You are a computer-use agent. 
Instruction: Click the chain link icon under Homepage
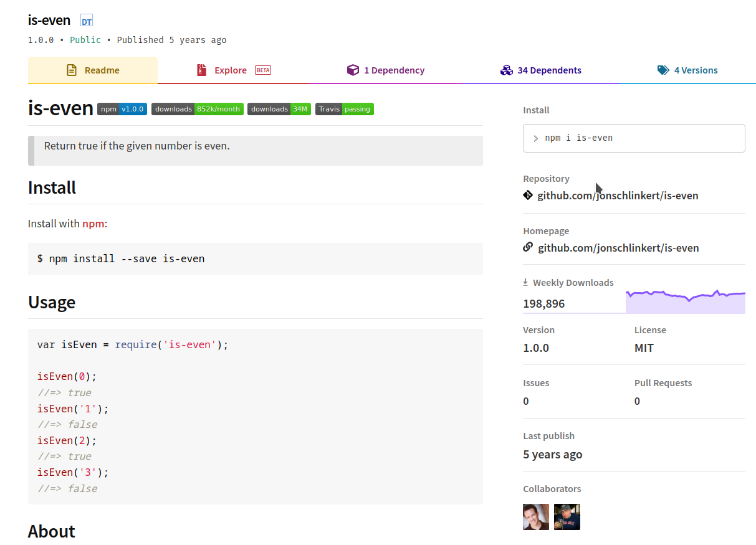point(528,247)
